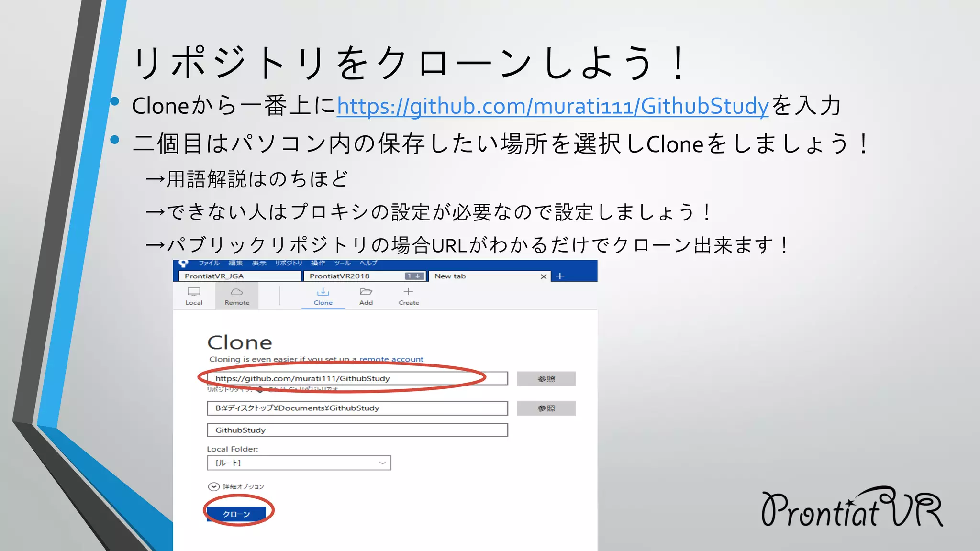Choose the Add folder icon
The image size is (980, 551).
click(x=366, y=296)
